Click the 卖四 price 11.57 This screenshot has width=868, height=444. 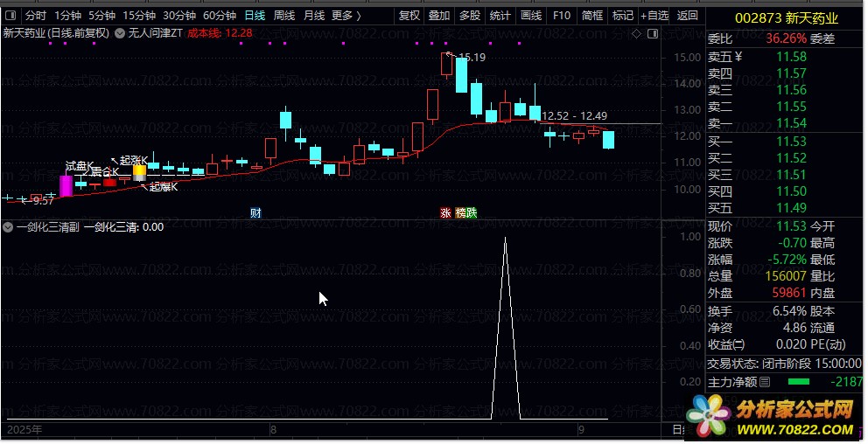tap(791, 73)
